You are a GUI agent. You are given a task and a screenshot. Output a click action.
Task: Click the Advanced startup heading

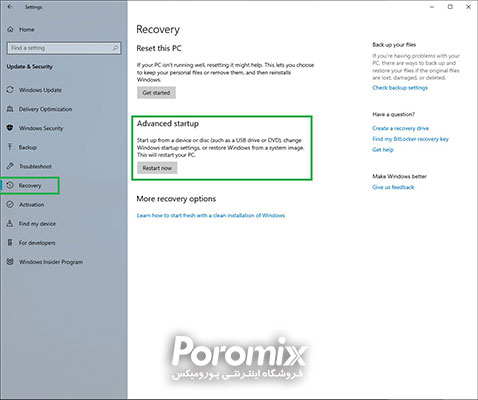point(168,124)
